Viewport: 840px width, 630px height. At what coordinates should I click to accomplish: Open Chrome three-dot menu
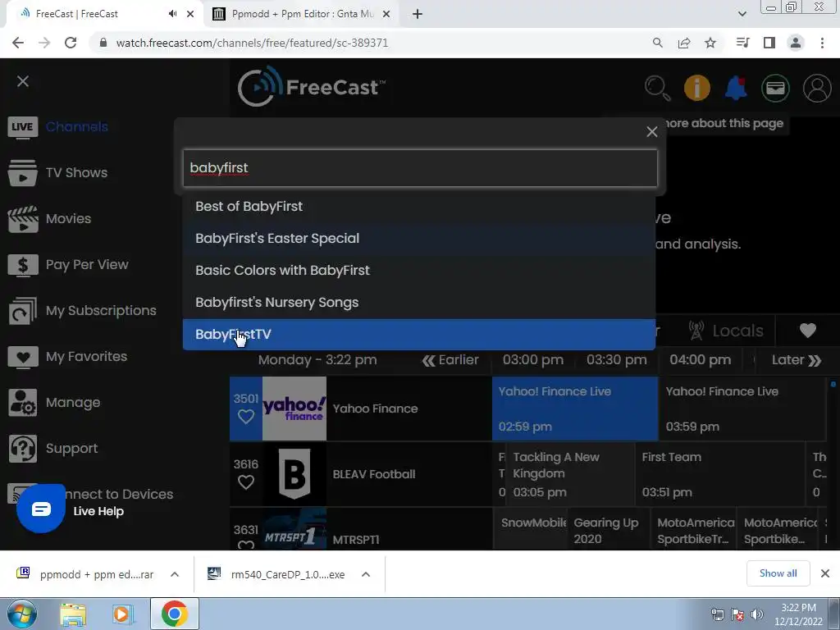pos(822,43)
